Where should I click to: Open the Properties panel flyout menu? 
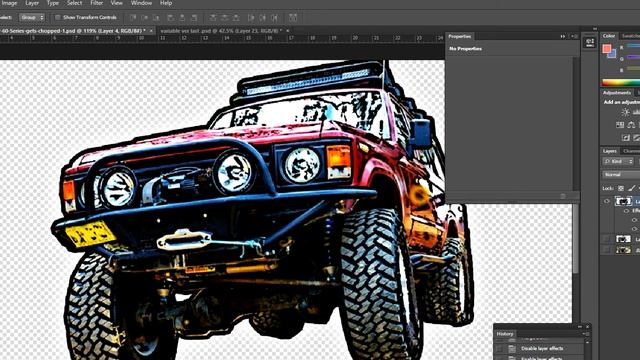[573, 36]
